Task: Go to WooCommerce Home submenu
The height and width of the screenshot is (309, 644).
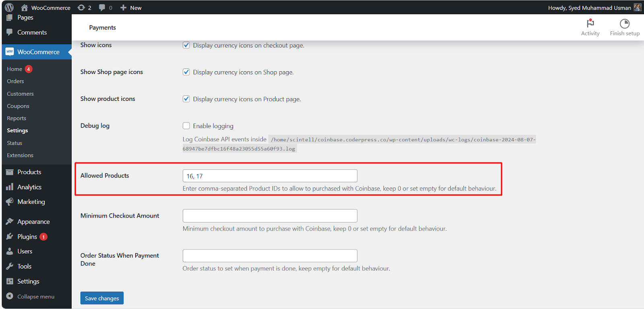Action: coord(14,69)
